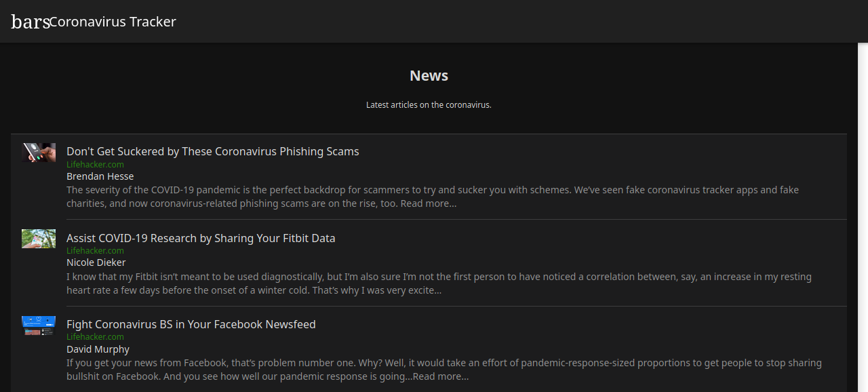
Task: Click the vertical page scrollbar
Action: [863, 217]
